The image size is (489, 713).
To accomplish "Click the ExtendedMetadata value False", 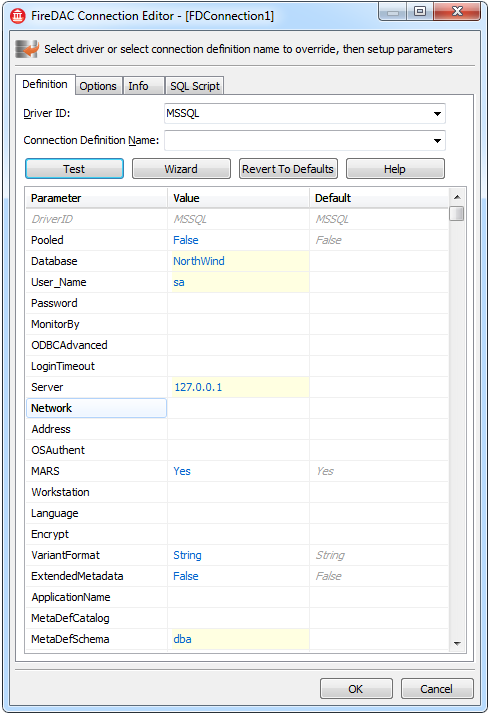I will tap(238, 576).
